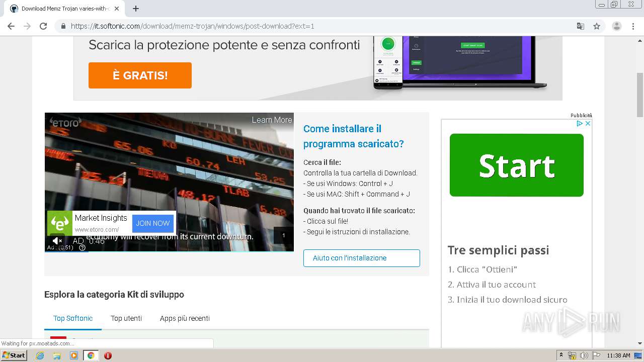Show hidden tray icons arrow

pos(561,355)
